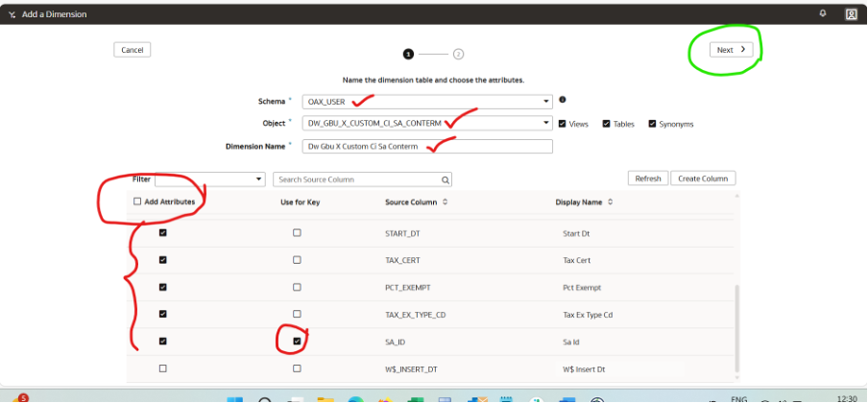Sort by the Display Name sort arrows
This screenshot has width=868, height=403.
[612, 202]
